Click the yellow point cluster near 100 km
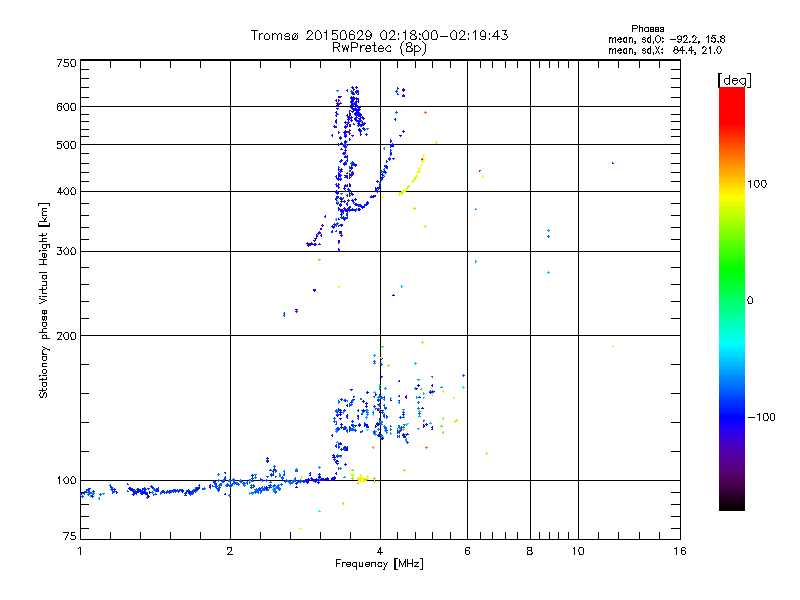The width and height of the screenshot is (800, 600). 362,479
